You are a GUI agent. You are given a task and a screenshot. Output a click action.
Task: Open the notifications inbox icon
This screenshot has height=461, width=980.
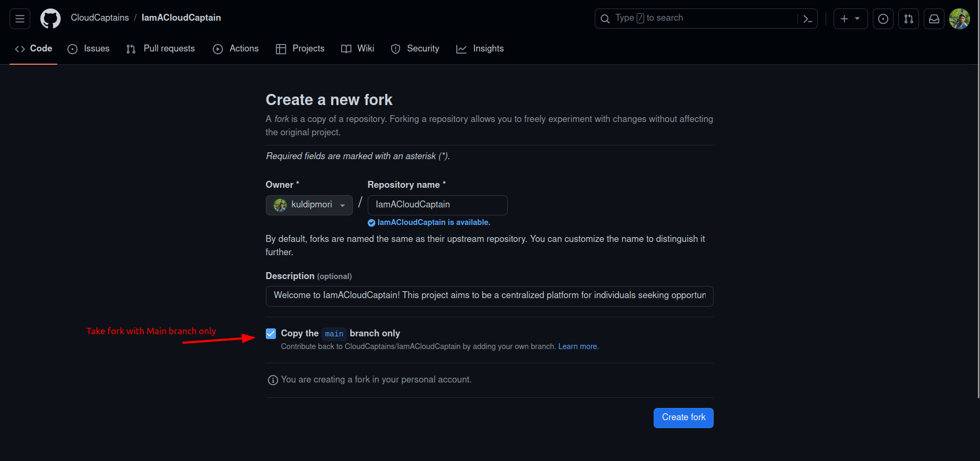934,19
